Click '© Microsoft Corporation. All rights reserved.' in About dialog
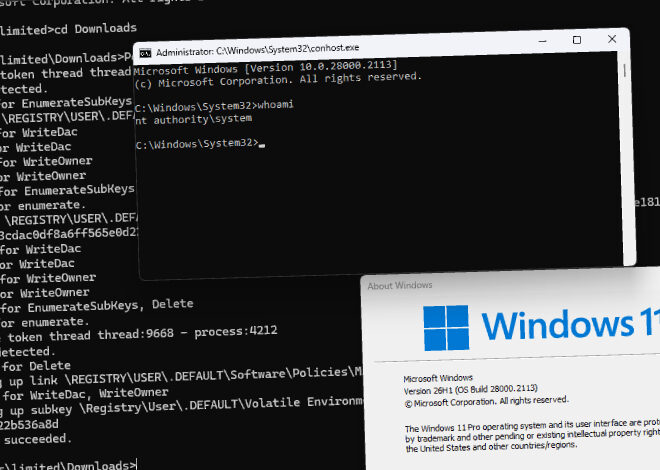This screenshot has width=660, height=470. coord(487,402)
